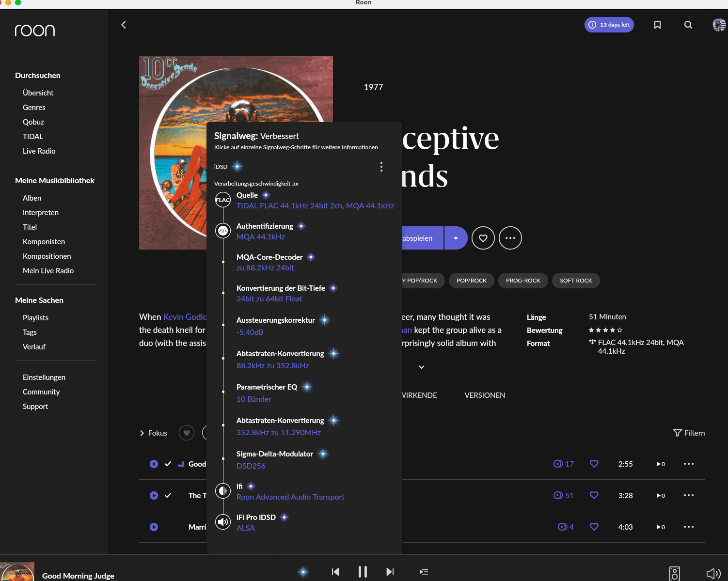The height and width of the screenshot is (581, 728).
Task: Show play count 51 details
Action: pos(564,495)
